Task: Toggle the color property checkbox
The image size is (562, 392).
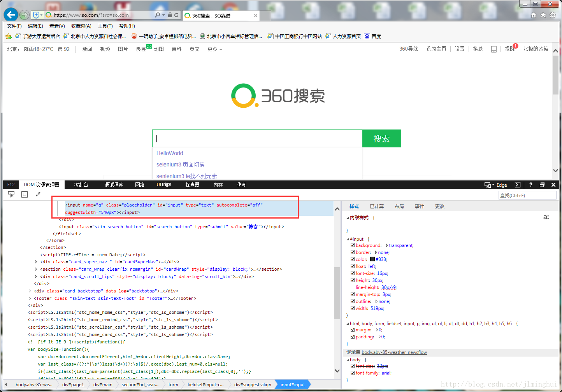Action: pyautogui.click(x=353, y=259)
